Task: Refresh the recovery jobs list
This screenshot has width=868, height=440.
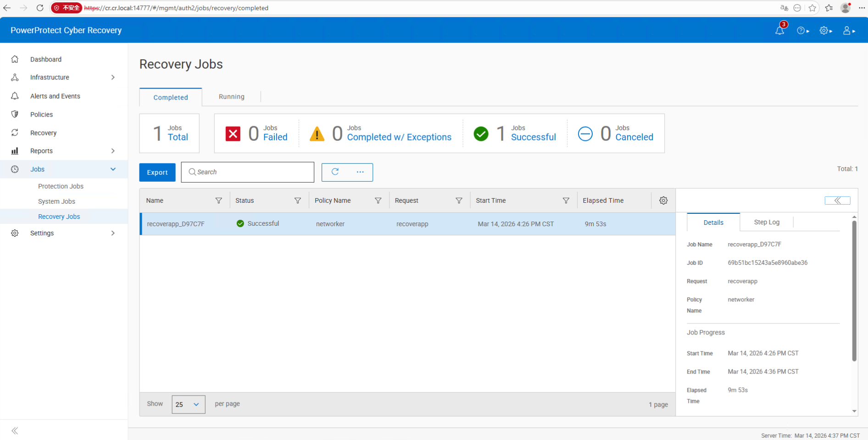Action: coord(335,172)
